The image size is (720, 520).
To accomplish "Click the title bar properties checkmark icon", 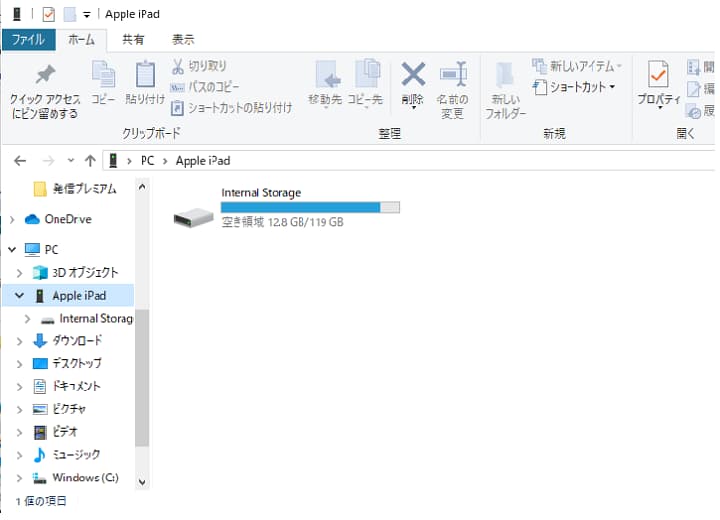I will [48, 14].
